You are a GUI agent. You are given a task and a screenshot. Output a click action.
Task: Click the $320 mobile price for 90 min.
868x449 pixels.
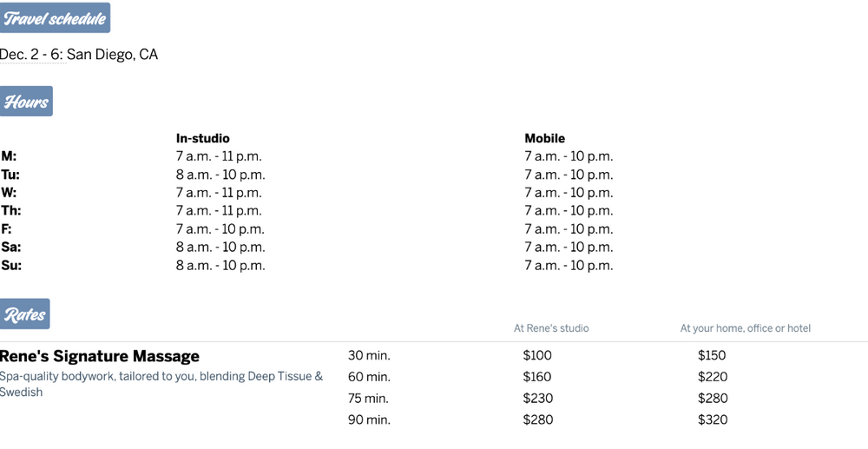(x=712, y=420)
